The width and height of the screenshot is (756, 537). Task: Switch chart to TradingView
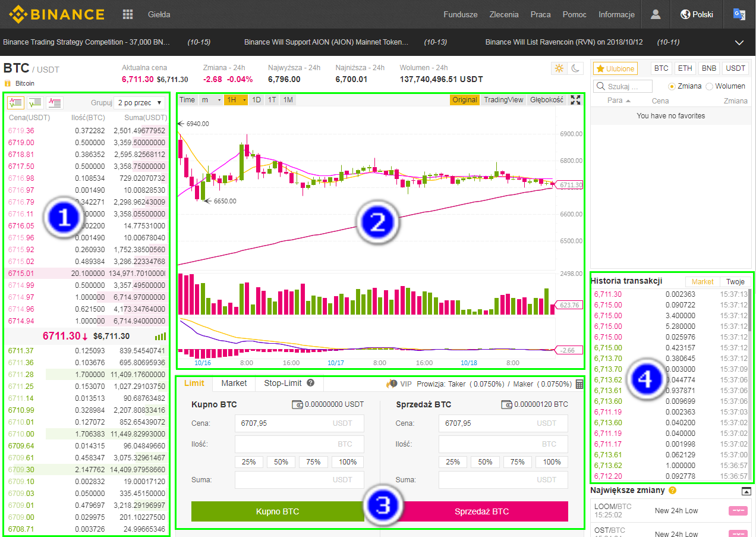(x=503, y=100)
